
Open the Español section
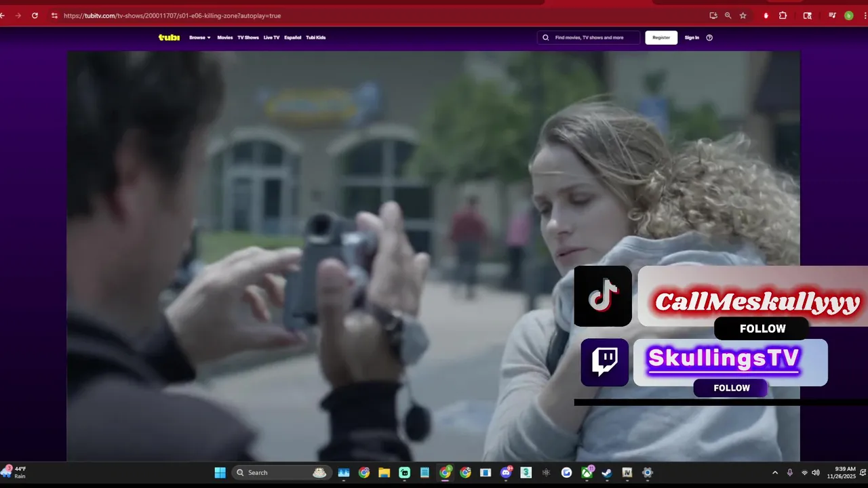point(293,37)
